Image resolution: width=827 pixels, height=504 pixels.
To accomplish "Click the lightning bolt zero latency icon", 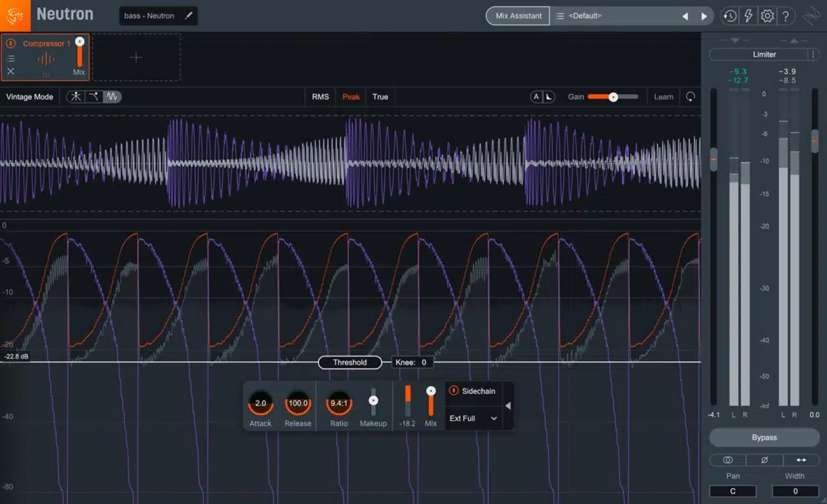I will click(x=748, y=16).
